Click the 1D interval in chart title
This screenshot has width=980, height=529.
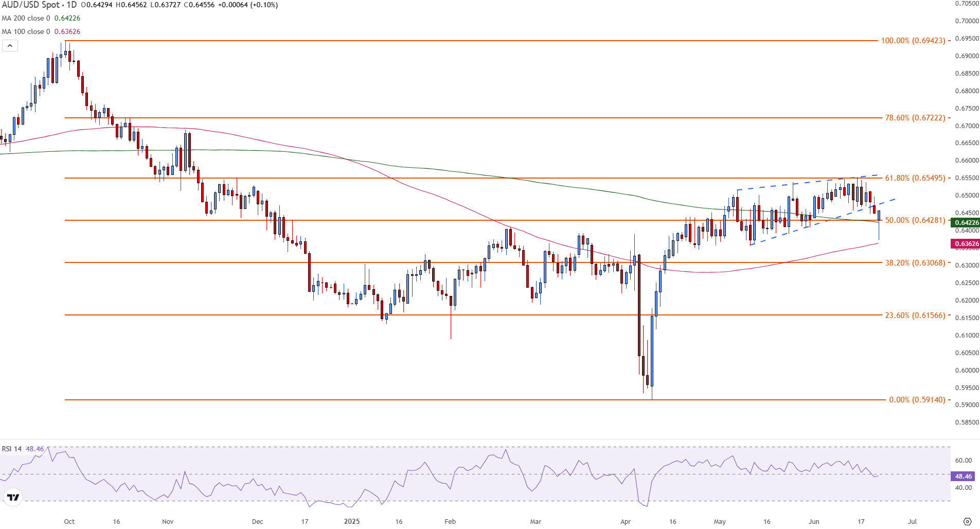tap(72, 5)
